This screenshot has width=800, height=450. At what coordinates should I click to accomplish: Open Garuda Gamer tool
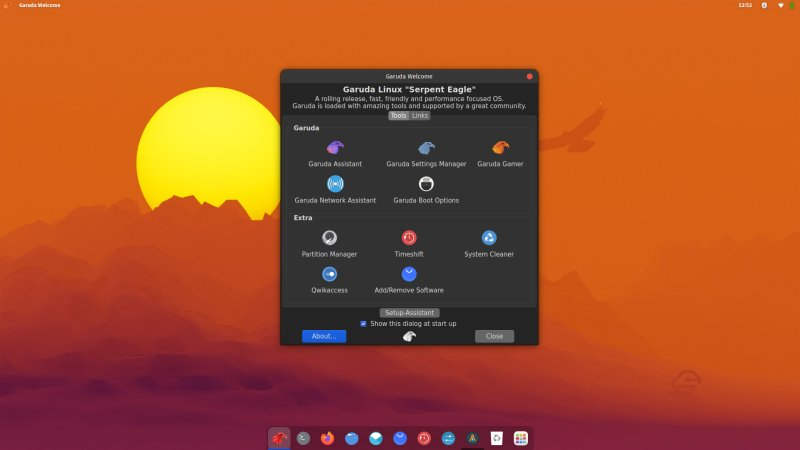(500, 154)
